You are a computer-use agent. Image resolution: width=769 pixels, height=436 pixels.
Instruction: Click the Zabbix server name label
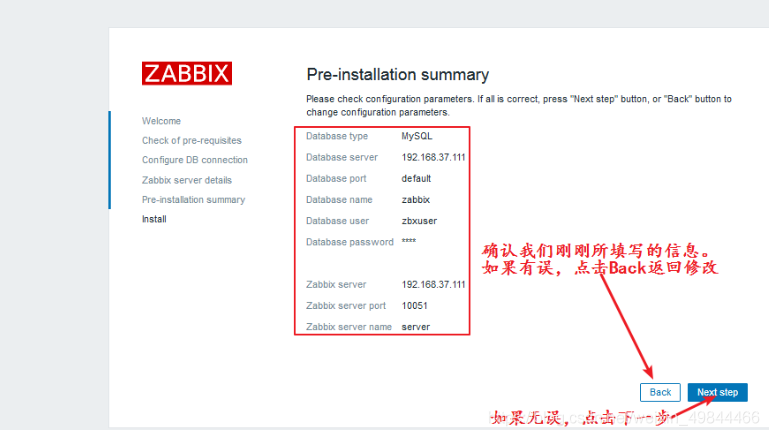tap(349, 327)
